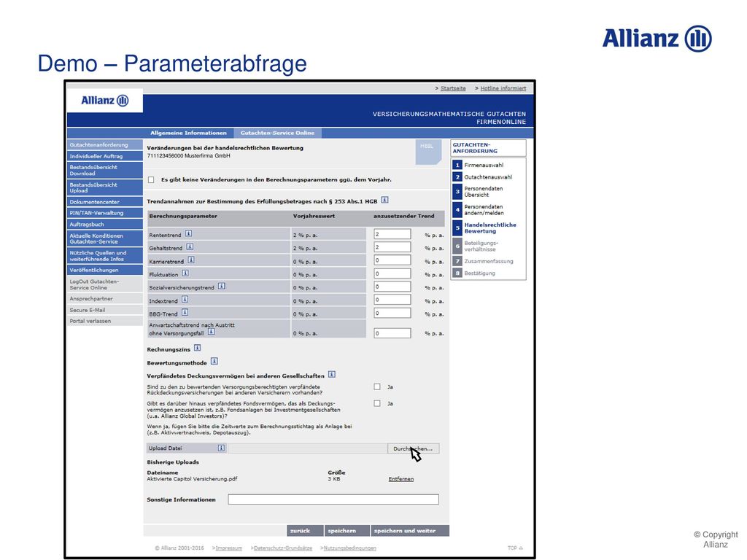Click step 5 number icon Handelsrechtliche Bewertung
747x560 pixels.
457,228
